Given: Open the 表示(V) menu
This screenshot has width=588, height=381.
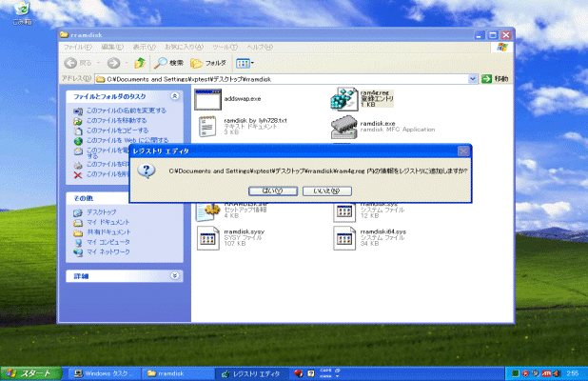Looking at the screenshot, I should 145,47.
